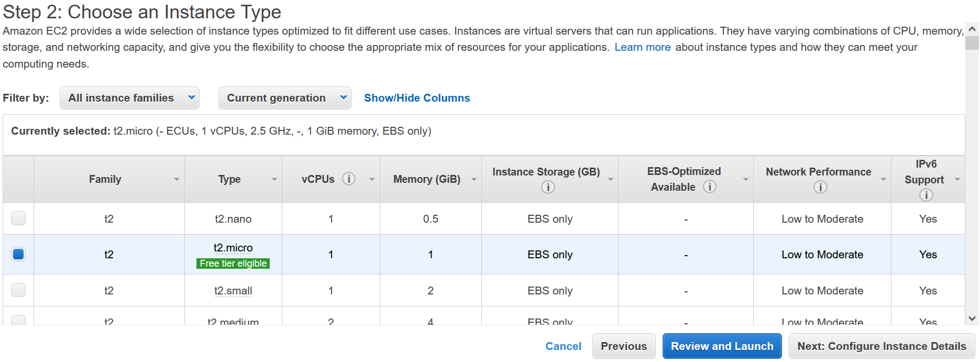Open Instance Storage column sort arrow
The height and width of the screenshot is (362, 980).
click(x=611, y=179)
